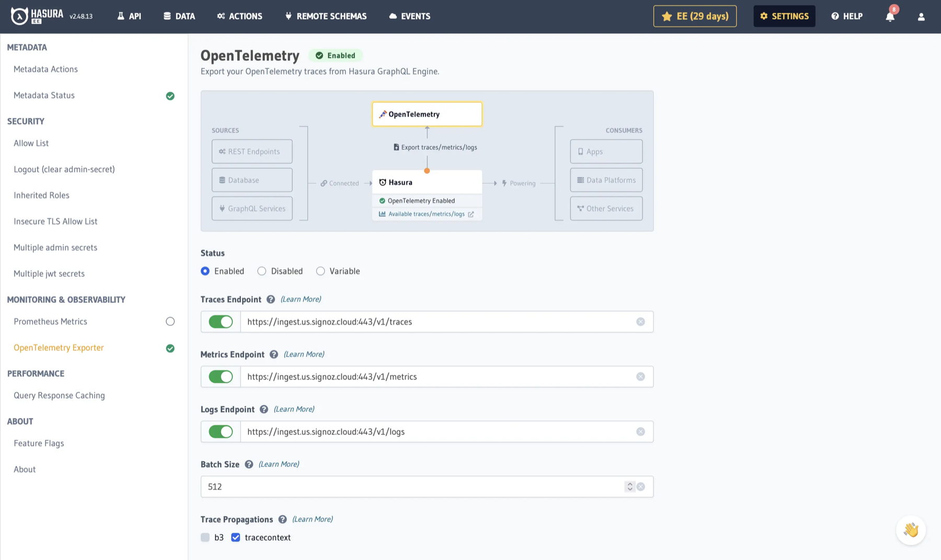Open the EVENTS tab
This screenshot has height=560, width=941.
(410, 16)
